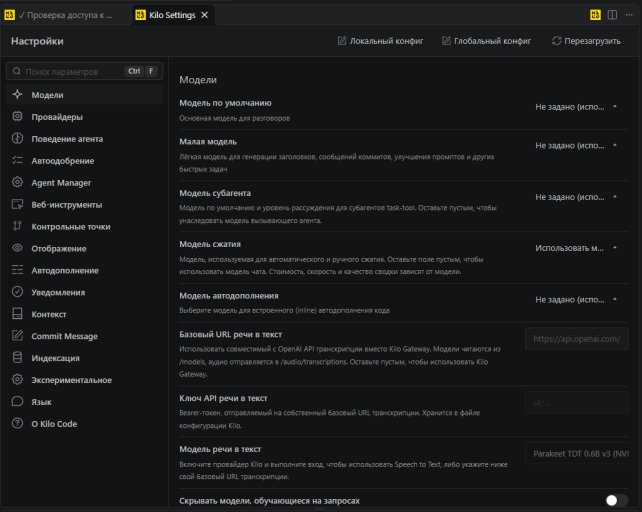
Task: Click the search magnifier icon
Action: [16, 71]
